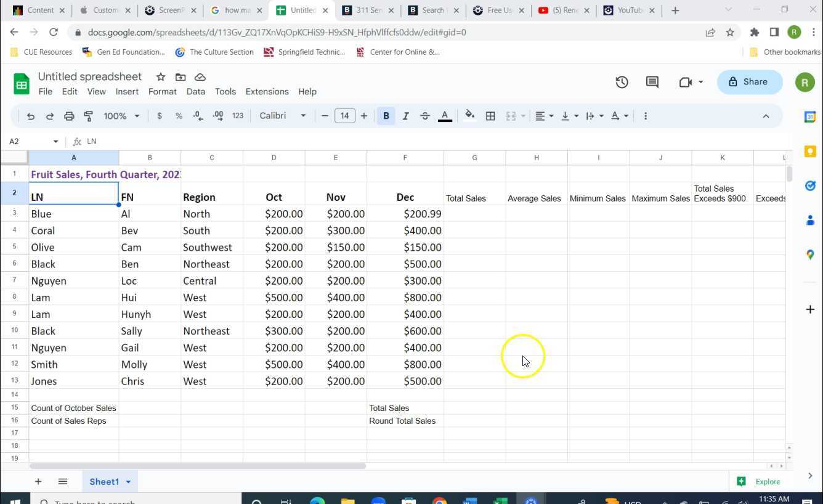The height and width of the screenshot is (504, 823).
Task: Open text rotation dropdown
Action: click(619, 116)
